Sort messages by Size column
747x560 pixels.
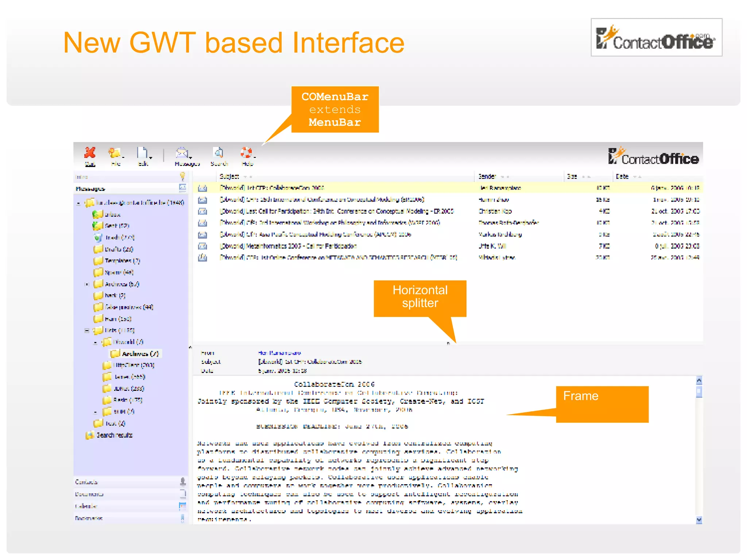[572, 176]
